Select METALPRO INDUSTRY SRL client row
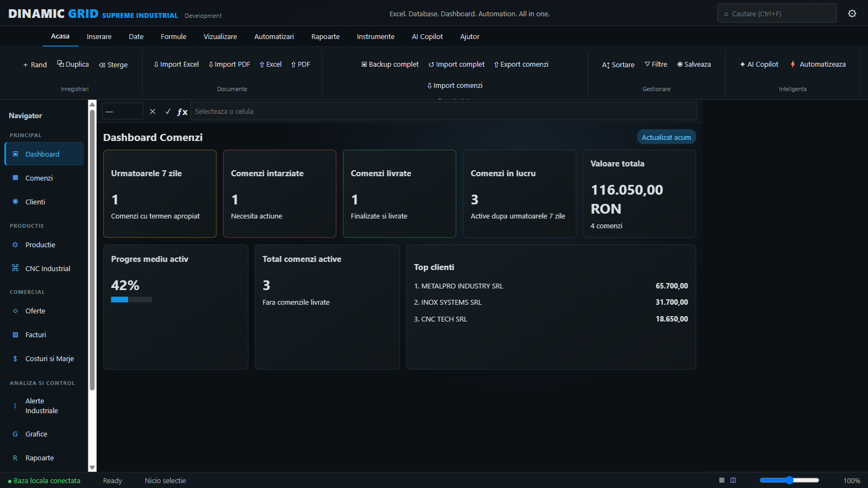 551,286
